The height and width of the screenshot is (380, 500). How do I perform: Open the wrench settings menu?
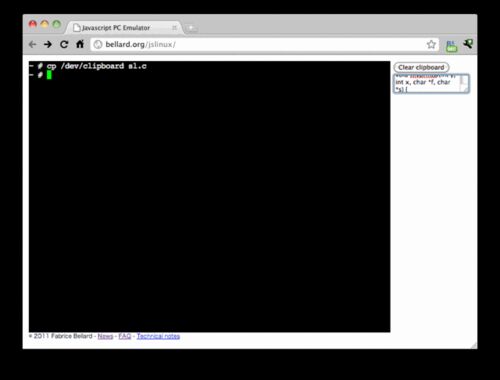pyautogui.click(x=468, y=44)
